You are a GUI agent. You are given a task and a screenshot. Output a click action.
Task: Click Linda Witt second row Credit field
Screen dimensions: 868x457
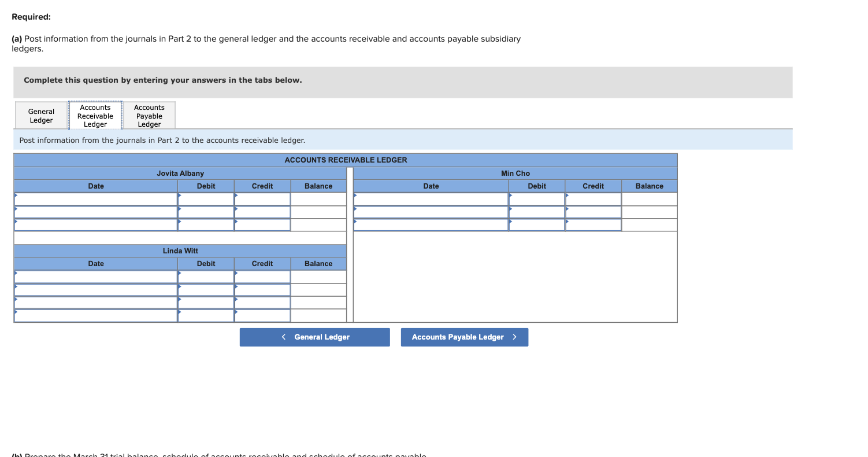262,289
